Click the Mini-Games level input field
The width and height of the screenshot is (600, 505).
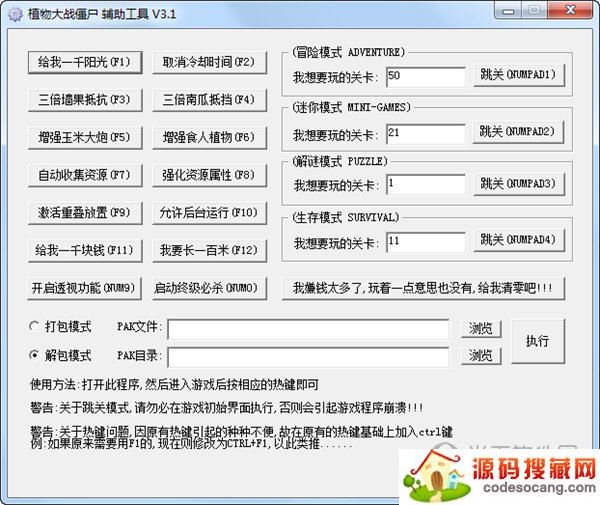[425, 132]
